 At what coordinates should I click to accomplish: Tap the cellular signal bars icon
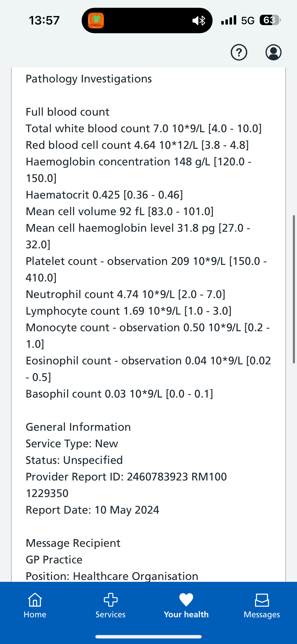(228, 20)
